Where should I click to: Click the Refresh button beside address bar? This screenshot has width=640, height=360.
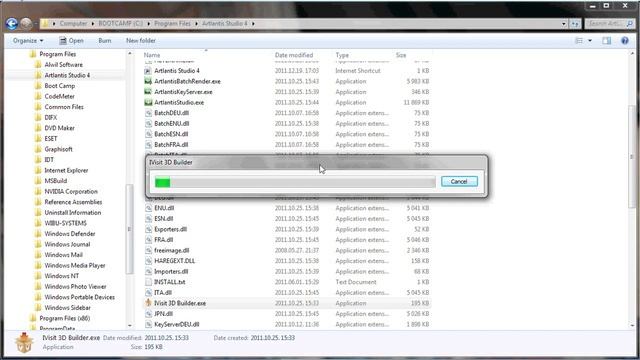[575, 24]
